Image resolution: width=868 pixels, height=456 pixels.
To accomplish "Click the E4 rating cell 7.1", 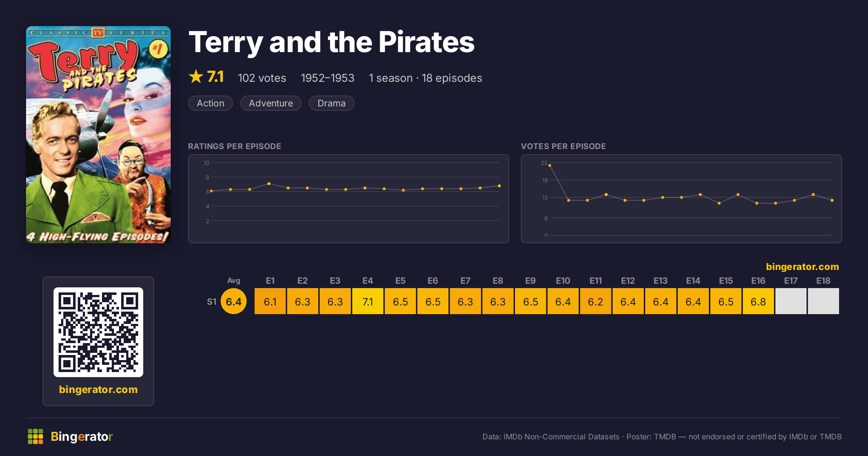I will click(x=368, y=301).
